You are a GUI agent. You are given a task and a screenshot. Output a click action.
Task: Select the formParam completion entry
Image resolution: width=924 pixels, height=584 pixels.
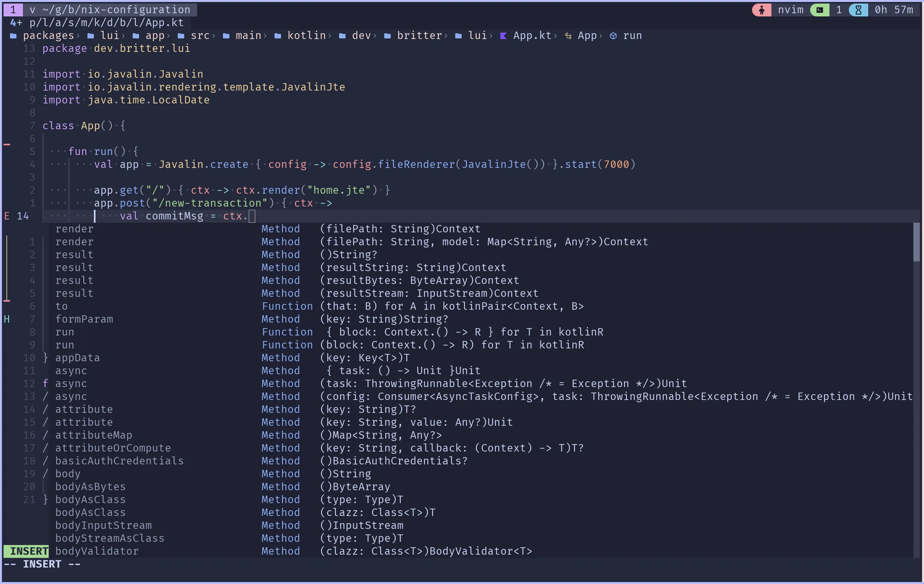[84, 319]
